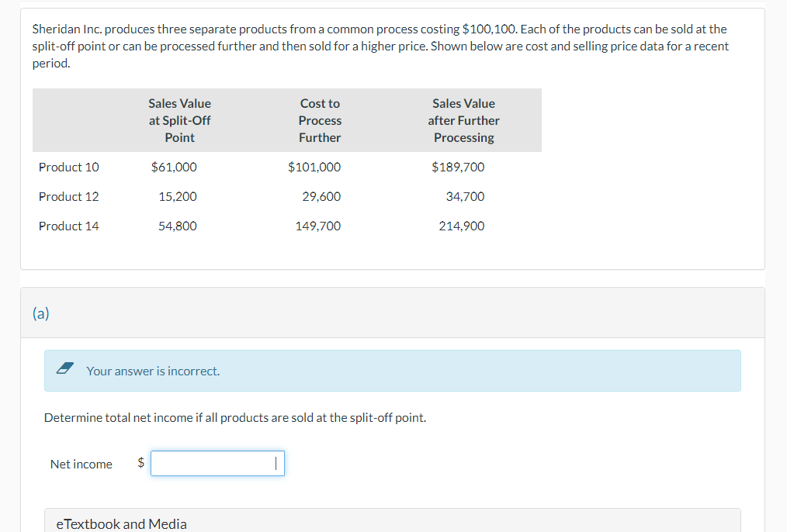The image size is (787, 532).
Task: Select the 214,900 value for Product 14
Action: (462, 226)
